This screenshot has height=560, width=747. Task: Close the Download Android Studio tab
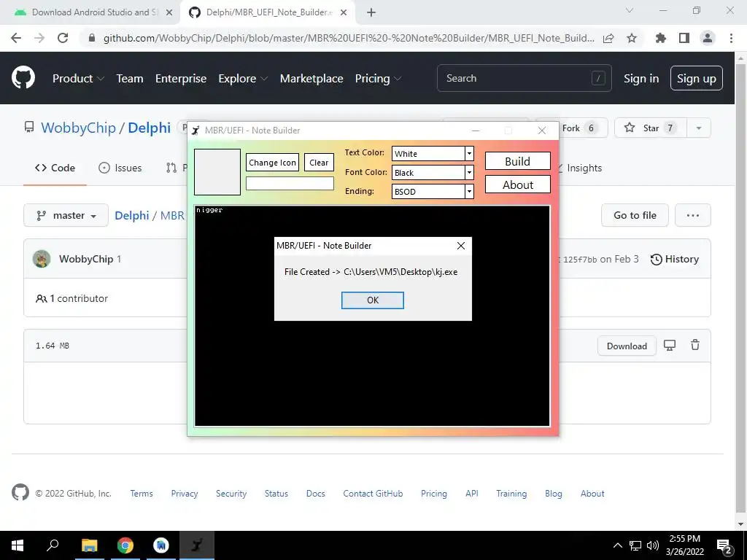pos(169,12)
